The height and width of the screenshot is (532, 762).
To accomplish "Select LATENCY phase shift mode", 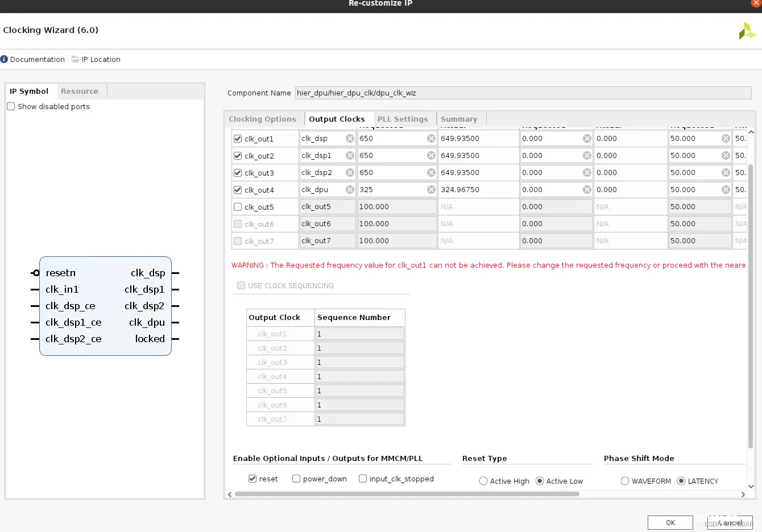I will tap(681, 481).
